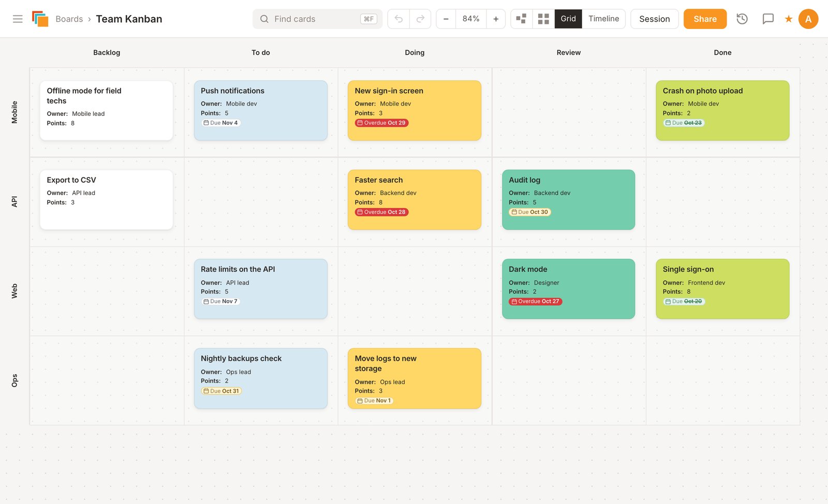Open Offline mode for field techs card
The image size is (828, 504).
[x=107, y=110]
